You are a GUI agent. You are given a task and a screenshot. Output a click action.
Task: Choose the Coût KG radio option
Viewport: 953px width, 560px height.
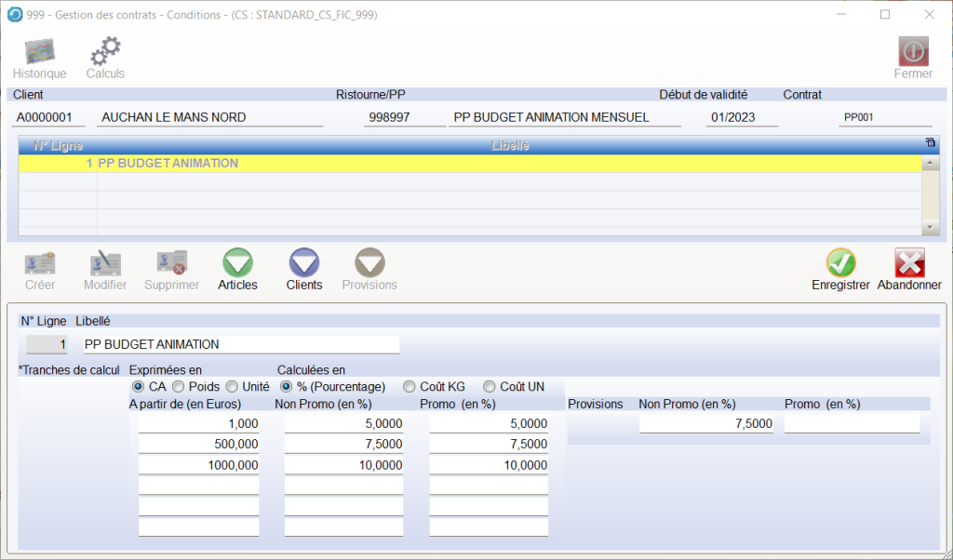pos(409,386)
